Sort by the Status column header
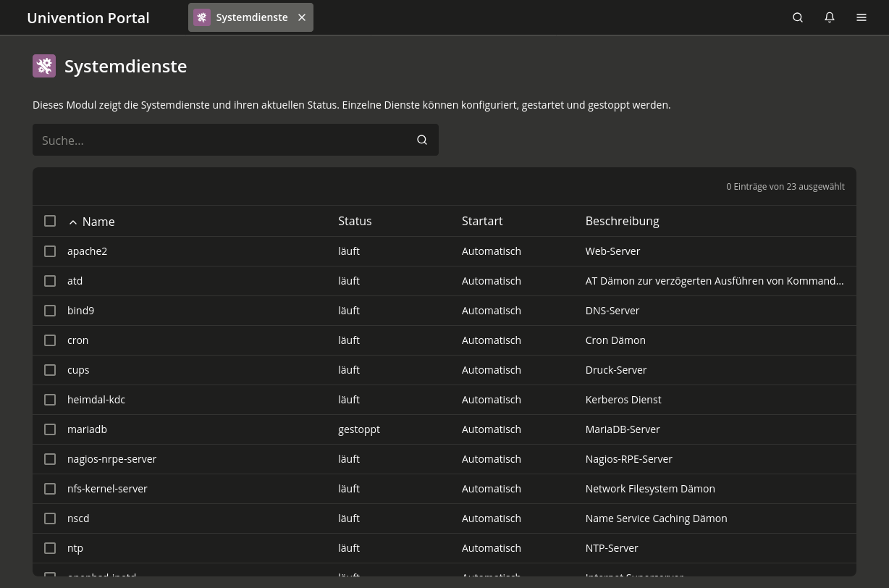This screenshot has width=889, height=588. (x=355, y=221)
